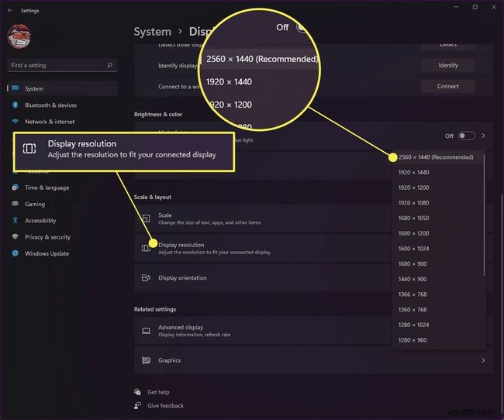Click System in the breadcrumb
504x420 pixels.
[x=153, y=32]
